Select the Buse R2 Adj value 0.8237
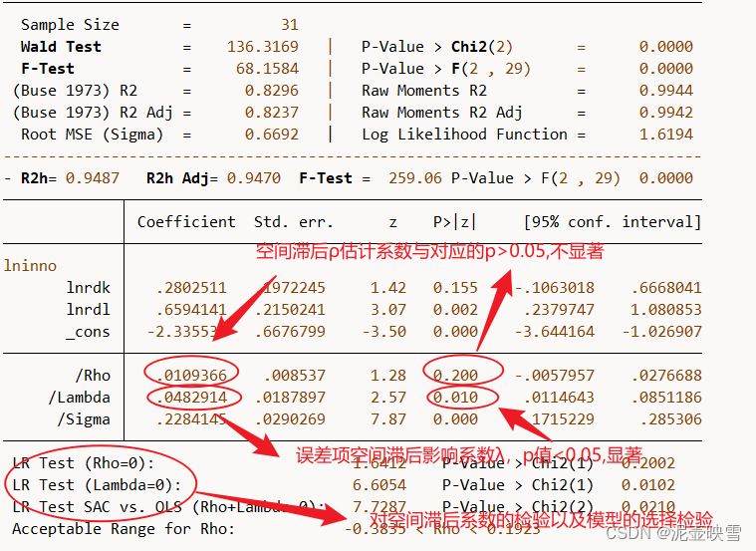The height and width of the screenshot is (551, 756). pos(272,113)
